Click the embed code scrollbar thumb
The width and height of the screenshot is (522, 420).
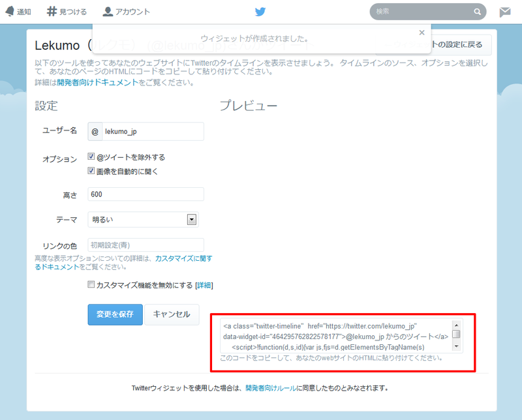click(x=456, y=334)
